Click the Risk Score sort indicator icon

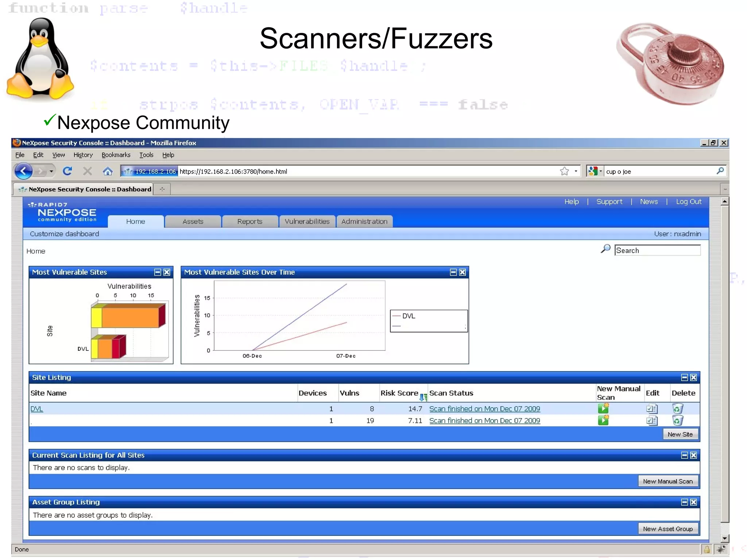(423, 397)
